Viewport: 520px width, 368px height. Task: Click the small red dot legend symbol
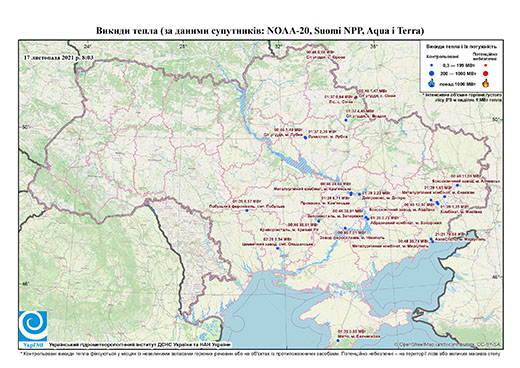tap(485, 65)
